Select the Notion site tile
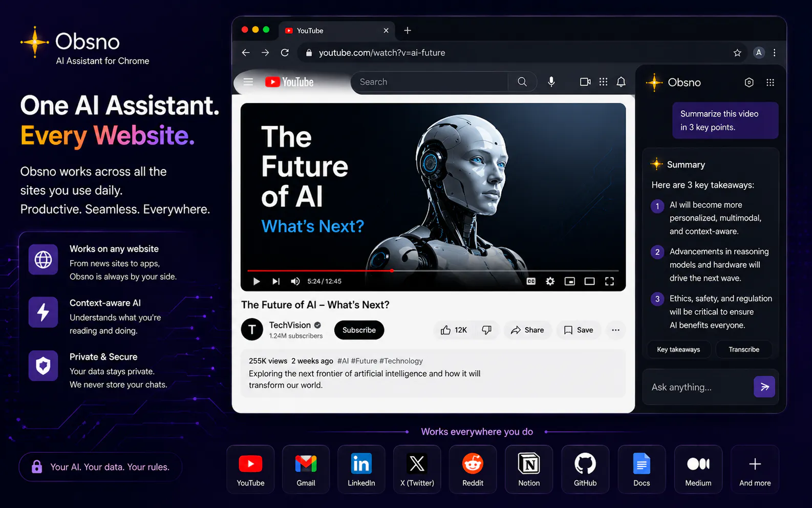The image size is (812, 508). pos(529,470)
